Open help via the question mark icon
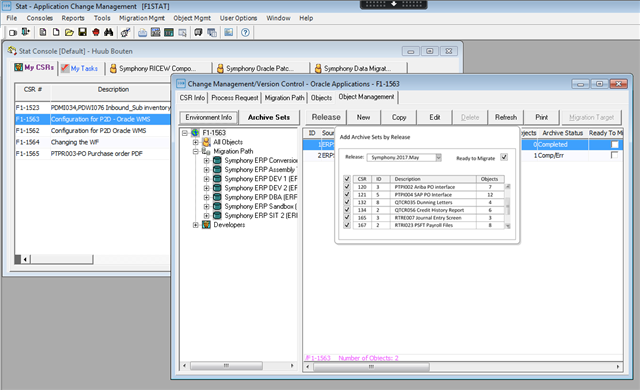This screenshot has width=640, height=390. pos(245,32)
